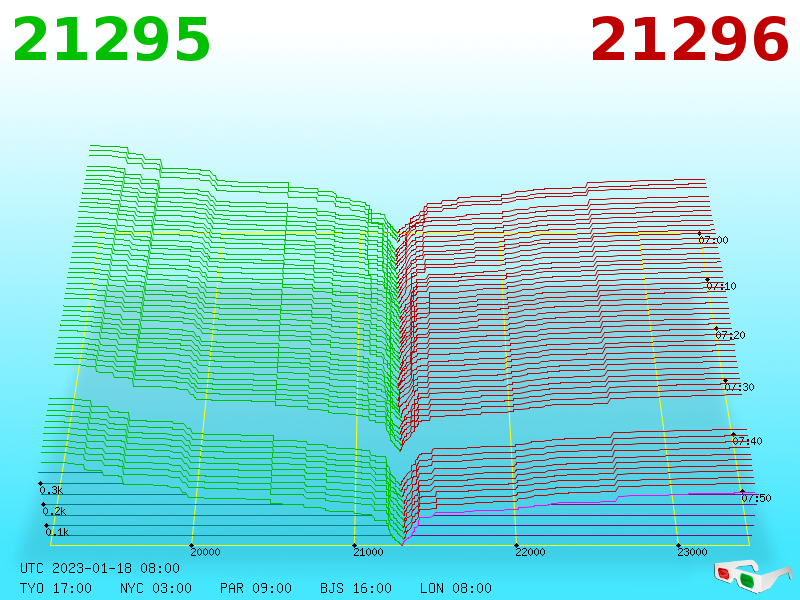Click the 0.1k volume axis label

pyautogui.click(x=57, y=532)
